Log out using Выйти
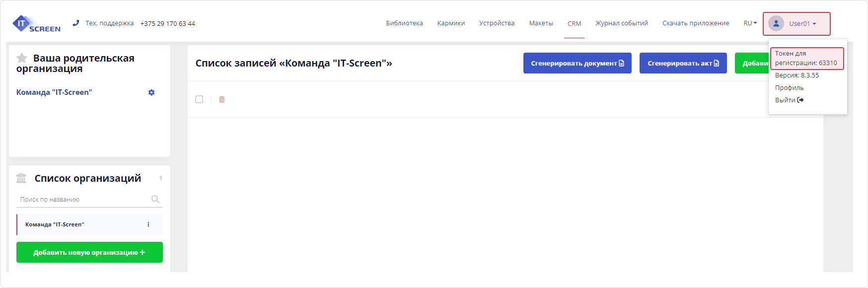This screenshot has width=868, height=288. [x=789, y=100]
